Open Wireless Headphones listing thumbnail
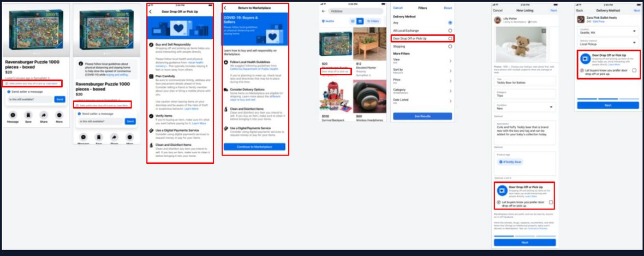Image resolution: width=644 pixels, height=256 pixels. (369, 96)
